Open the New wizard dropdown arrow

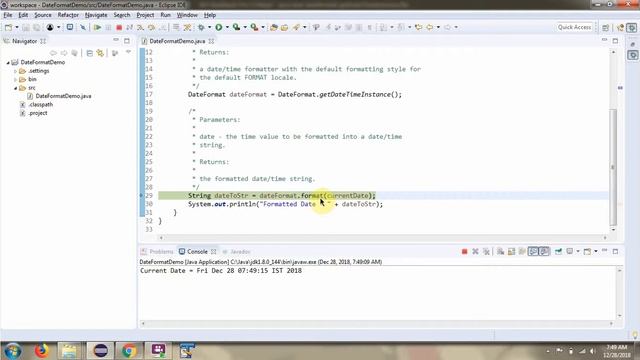pos(17,27)
